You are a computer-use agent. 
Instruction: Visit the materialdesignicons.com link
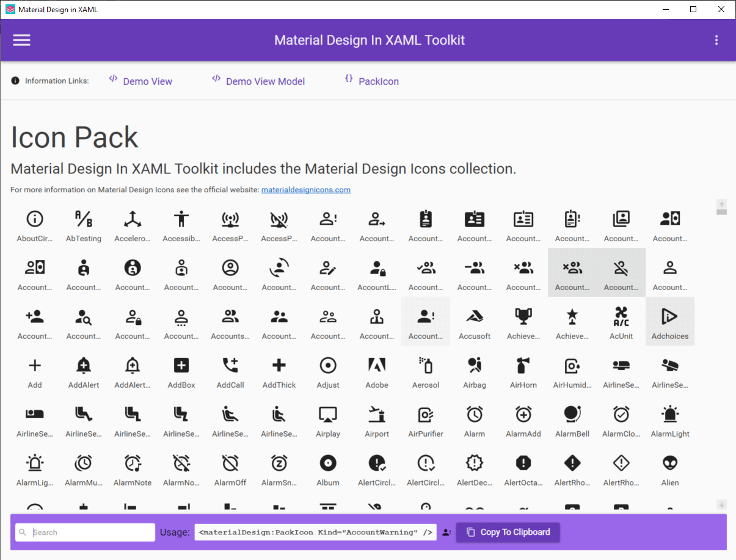[306, 190]
